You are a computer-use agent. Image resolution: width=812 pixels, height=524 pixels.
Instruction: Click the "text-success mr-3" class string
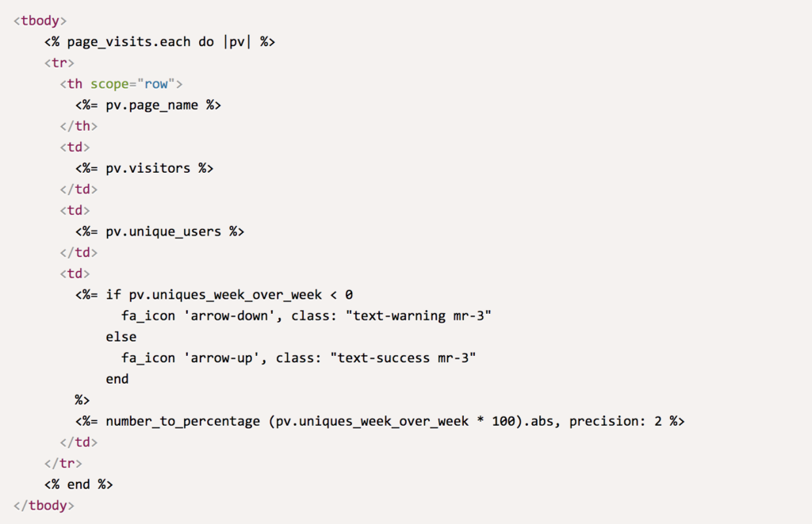pos(407,358)
